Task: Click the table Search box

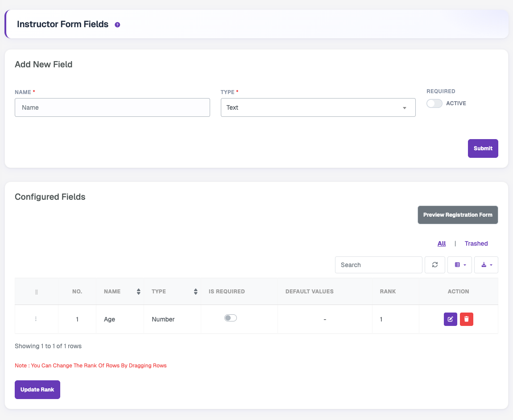Action: [379, 265]
